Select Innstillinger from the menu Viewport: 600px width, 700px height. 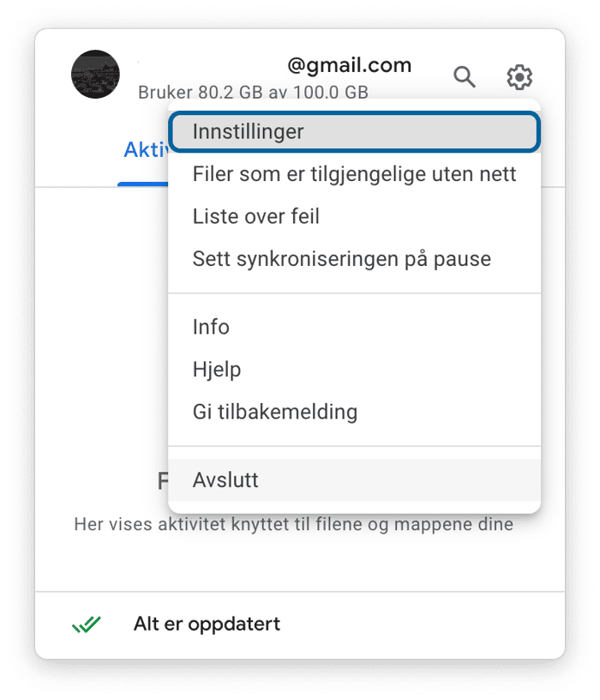click(355, 132)
